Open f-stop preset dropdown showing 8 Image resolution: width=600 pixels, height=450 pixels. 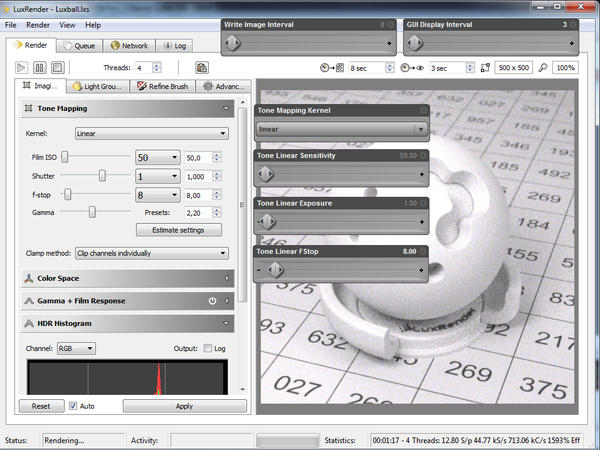pyautogui.click(x=158, y=195)
